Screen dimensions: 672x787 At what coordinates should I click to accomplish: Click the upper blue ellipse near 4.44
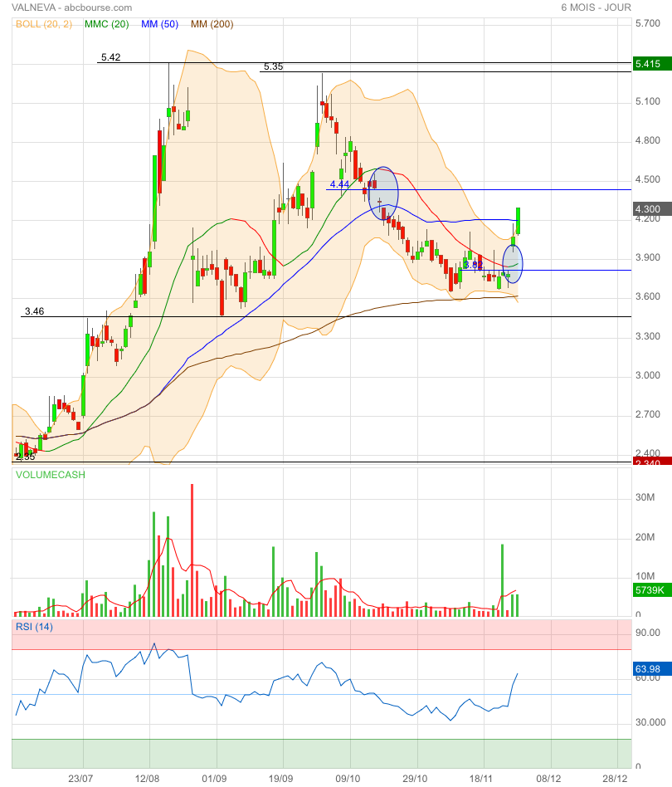(383, 193)
